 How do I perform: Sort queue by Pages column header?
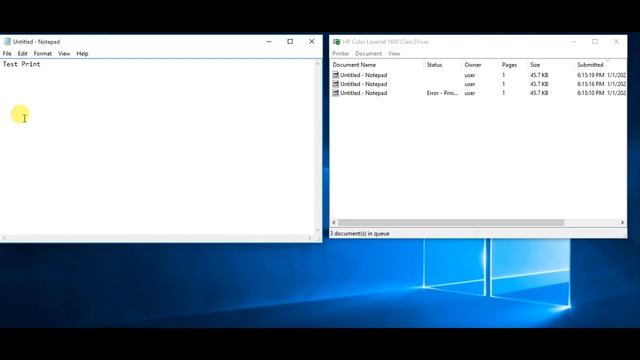point(509,65)
